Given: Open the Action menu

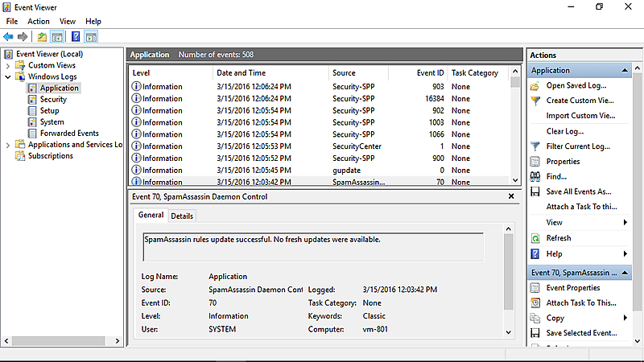Looking at the screenshot, I should click(x=38, y=21).
